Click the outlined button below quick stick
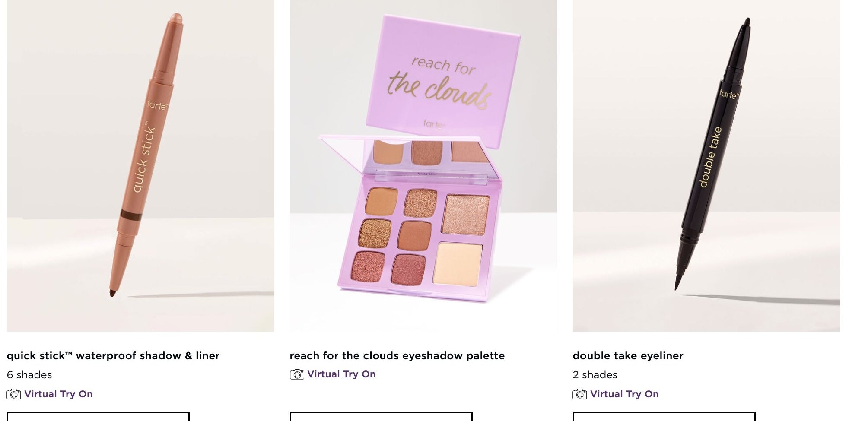The image size is (868, 421). tap(98, 417)
